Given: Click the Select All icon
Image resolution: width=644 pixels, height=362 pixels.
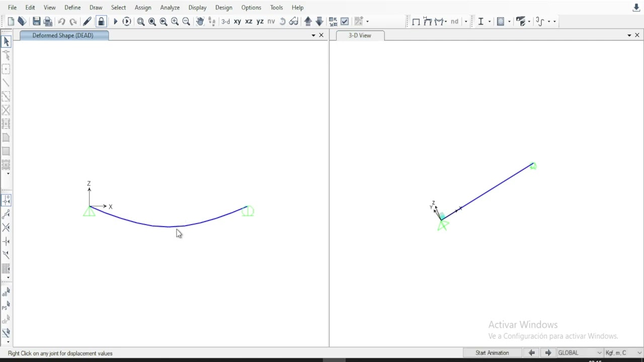Looking at the screenshot, I should click(x=6, y=292).
